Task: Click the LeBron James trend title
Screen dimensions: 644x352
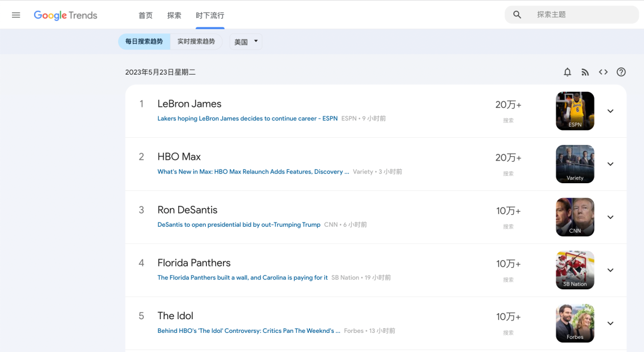Action: click(x=190, y=104)
